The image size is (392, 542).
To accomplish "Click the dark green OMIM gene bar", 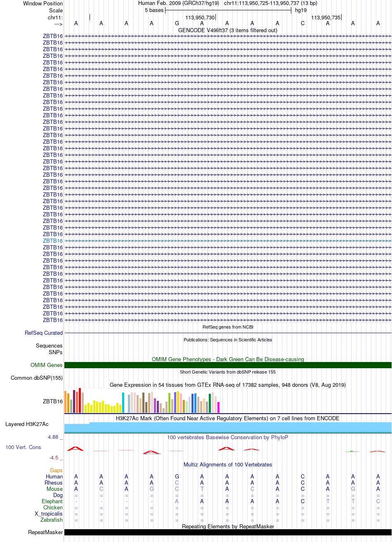I will [228, 365].
